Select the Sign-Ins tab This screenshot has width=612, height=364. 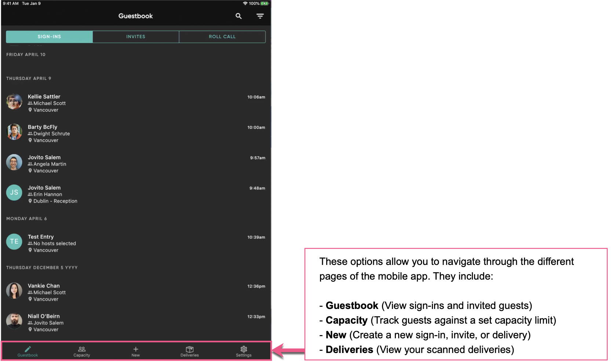click(x=49, y=36)
